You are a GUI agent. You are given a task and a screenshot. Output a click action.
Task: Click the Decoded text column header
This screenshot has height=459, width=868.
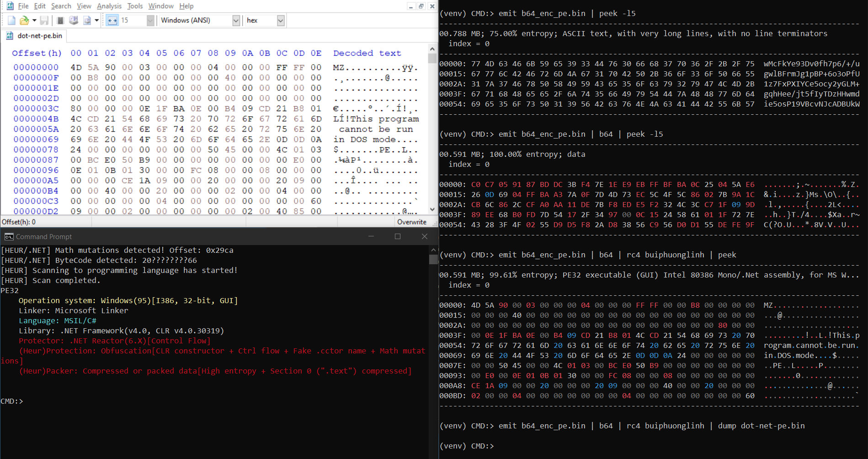(367, 53)
